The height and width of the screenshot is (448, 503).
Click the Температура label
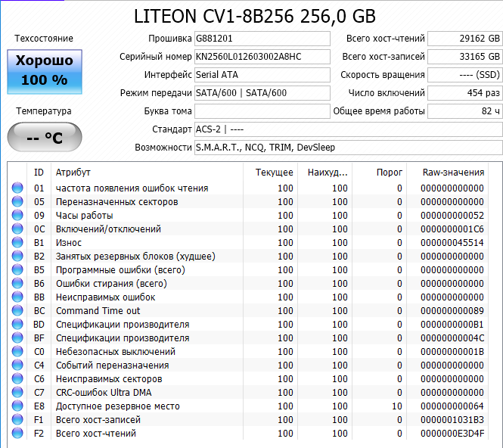pyautogui.click(x=44, y=111)
